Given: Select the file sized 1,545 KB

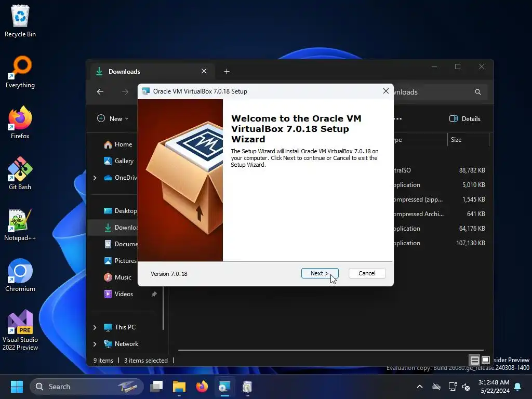Looking at the screenshot, I should 441,199.
